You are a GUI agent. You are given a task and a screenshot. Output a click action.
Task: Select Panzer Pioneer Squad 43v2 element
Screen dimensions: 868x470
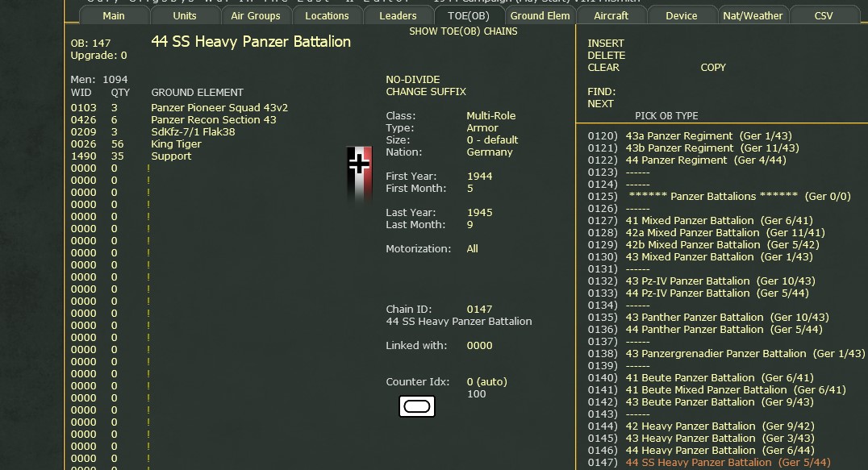tap(219, 108)
